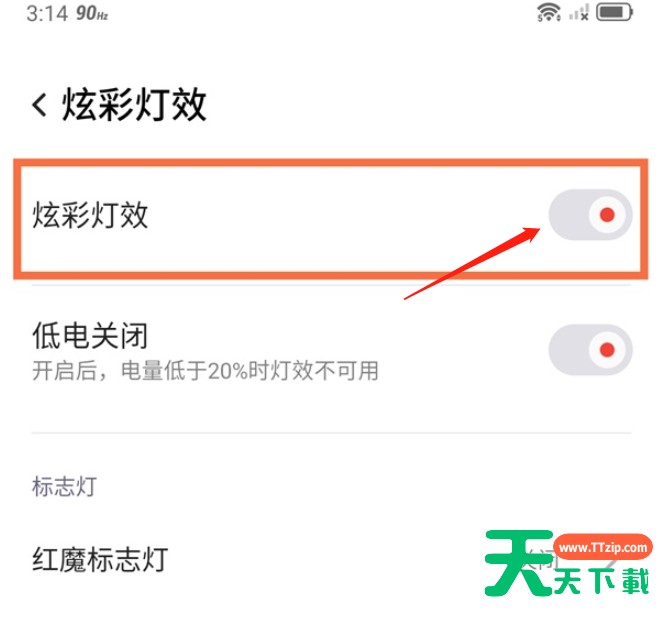Click the green 天 watermark logo
The width and height of the screenshot is (672, 618).
pos(518,562)
